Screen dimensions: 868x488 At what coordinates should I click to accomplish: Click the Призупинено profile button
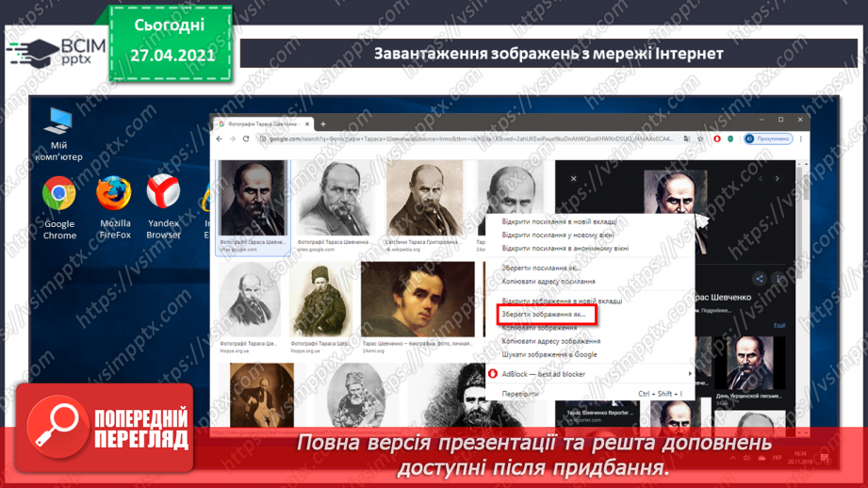click(x=768, y=138)
